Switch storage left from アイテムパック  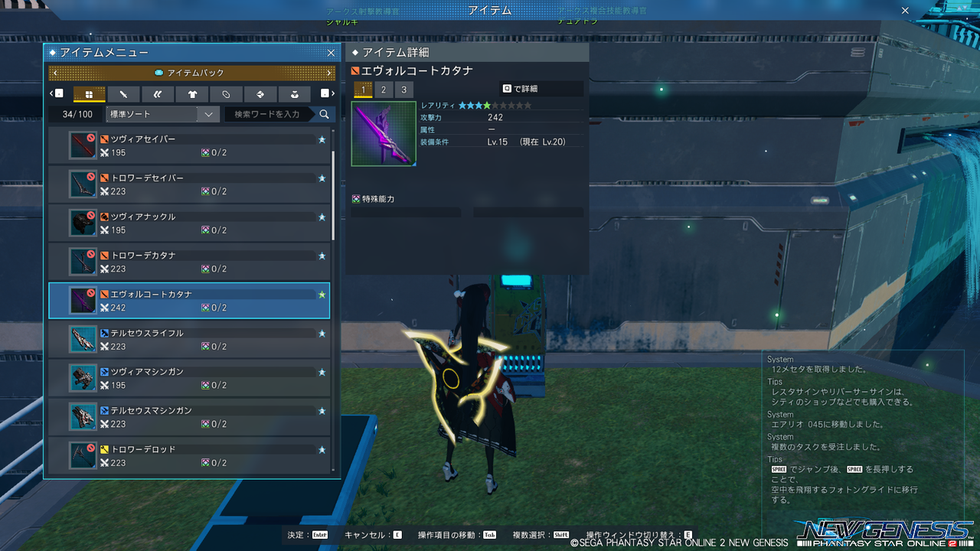click(x=54, y=73)
